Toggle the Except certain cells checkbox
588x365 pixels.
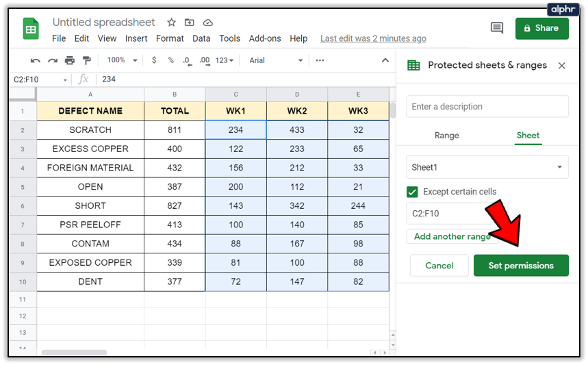pyautogui.click(x=412, y=192)
